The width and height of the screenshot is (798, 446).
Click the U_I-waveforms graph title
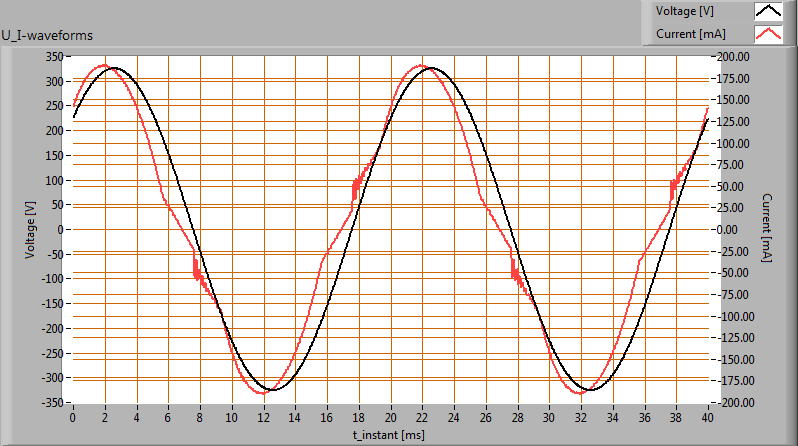[x=47, y=36]
